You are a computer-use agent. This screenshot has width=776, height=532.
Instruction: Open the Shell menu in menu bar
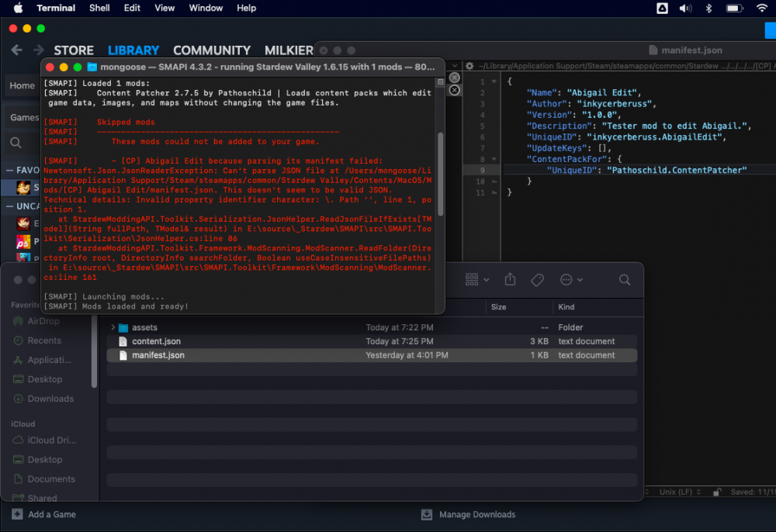(99, 8)
